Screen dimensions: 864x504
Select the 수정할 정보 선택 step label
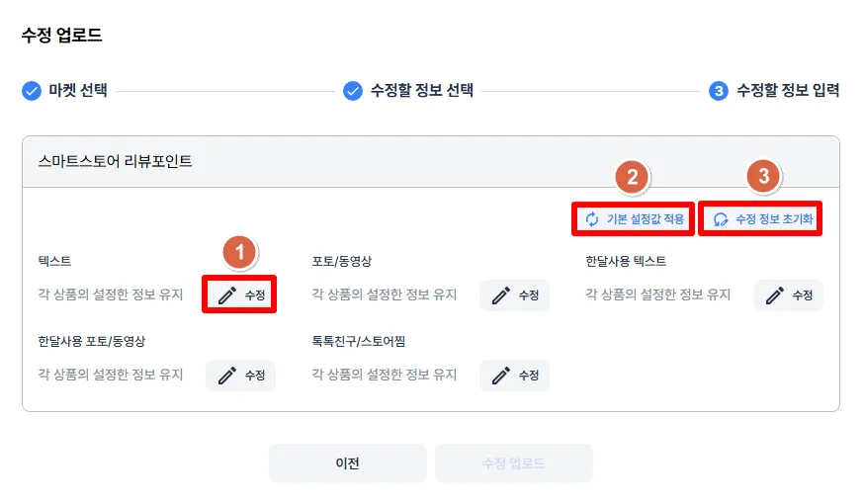422,91
